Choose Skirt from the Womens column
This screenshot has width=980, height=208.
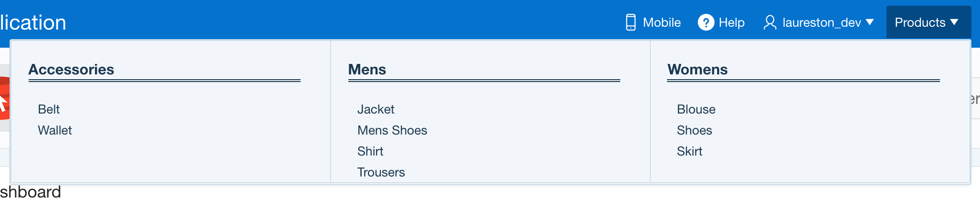tap(689, 151)
